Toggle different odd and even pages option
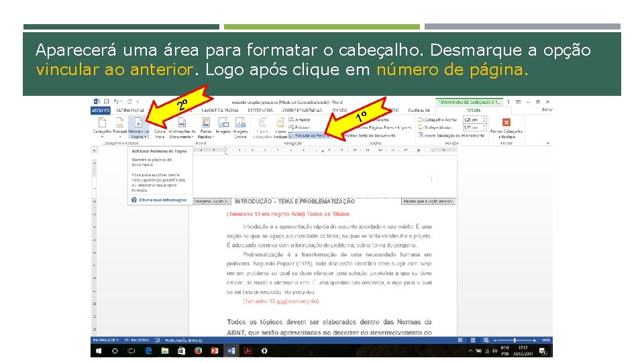The height and width of the screenshot is (362, 644). tap(384, 127)
